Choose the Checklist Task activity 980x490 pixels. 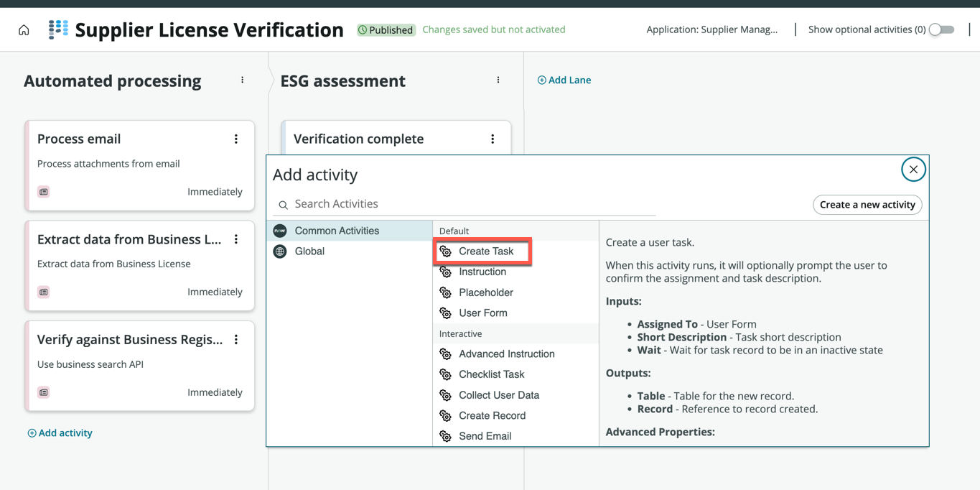(491, 374)
